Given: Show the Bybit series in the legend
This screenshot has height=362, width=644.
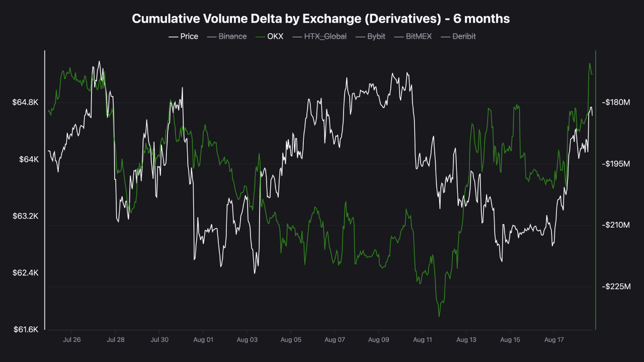Looking at the screenshot, I should [x=370, y=36].
